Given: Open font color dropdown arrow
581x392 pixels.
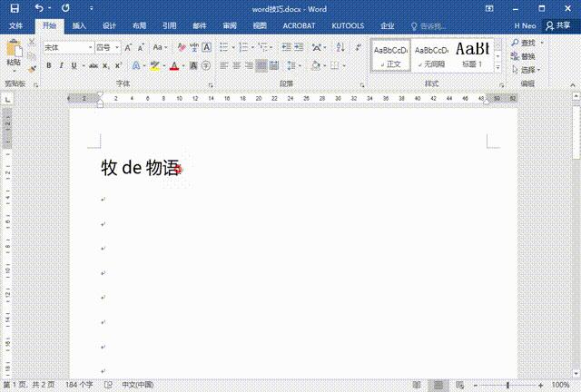Looking at the screenshot, I should (183, 66).
